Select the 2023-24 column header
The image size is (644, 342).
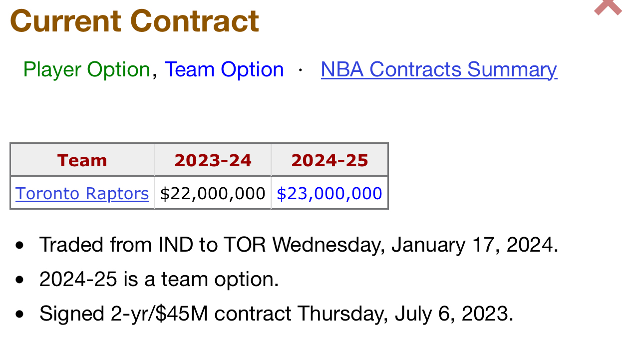[213, 160]
